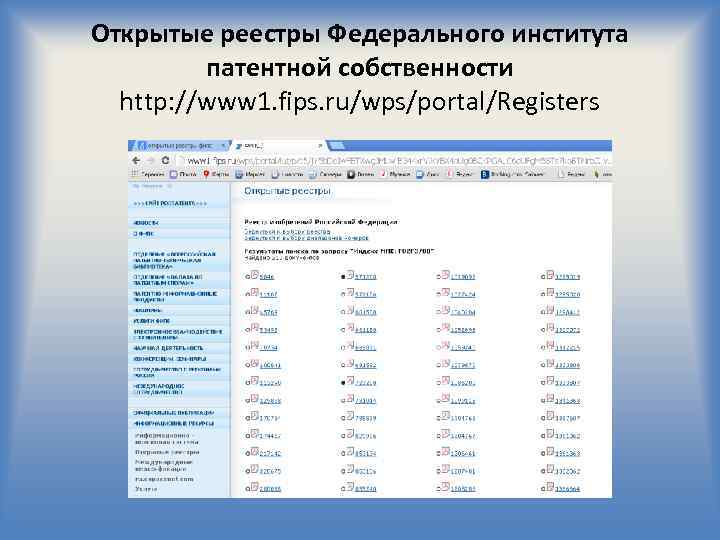Click document icon beside patent 1321363
This screenshot has height=540, width=720.
(550, 452)
